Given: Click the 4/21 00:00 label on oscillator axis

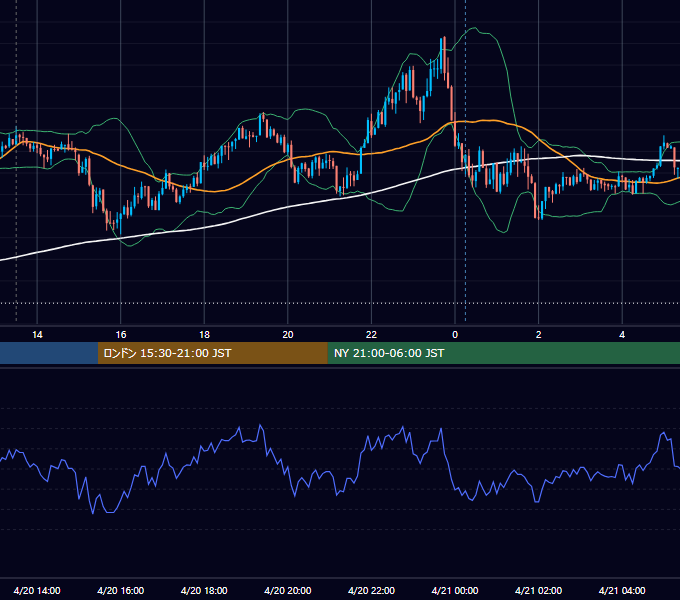Looking at the screenshot, I should point(455,590).
